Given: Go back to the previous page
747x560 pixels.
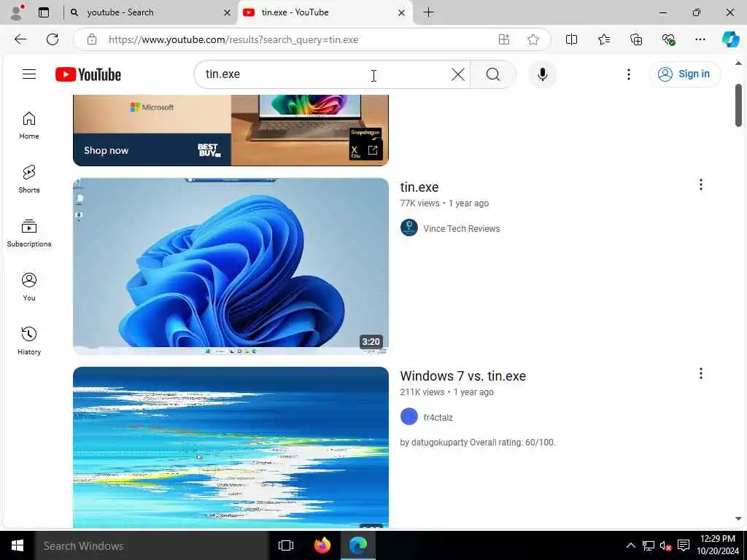Looking at the screenshot, I should click(x=20, y=39).
